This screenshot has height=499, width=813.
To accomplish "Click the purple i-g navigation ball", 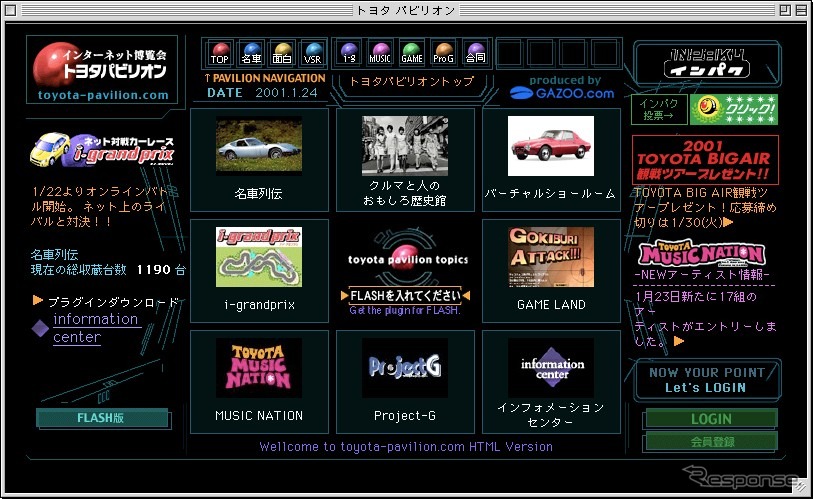I will [x=349, y=53].
